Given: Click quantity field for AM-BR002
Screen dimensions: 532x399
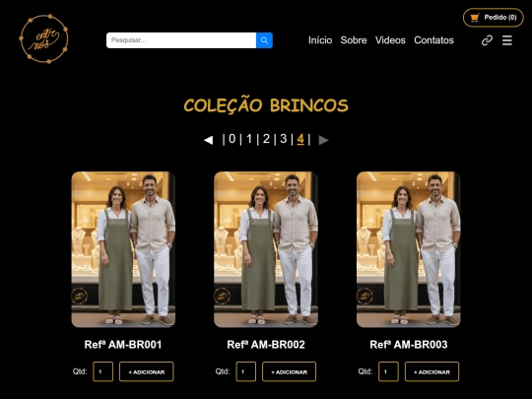Looking at the screenshot, I should coord(245,371).
